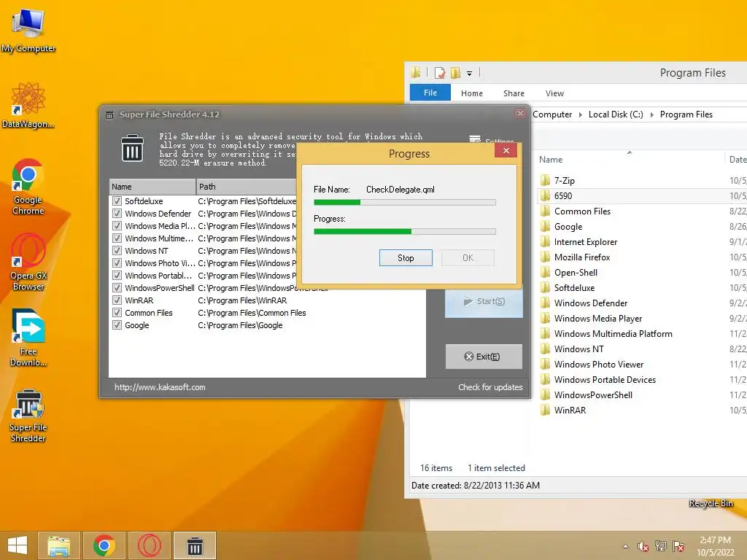This screenshot has height=560, width=747.
Task: Click the taskbar clock and date
Action: click(x=715, y=546)
